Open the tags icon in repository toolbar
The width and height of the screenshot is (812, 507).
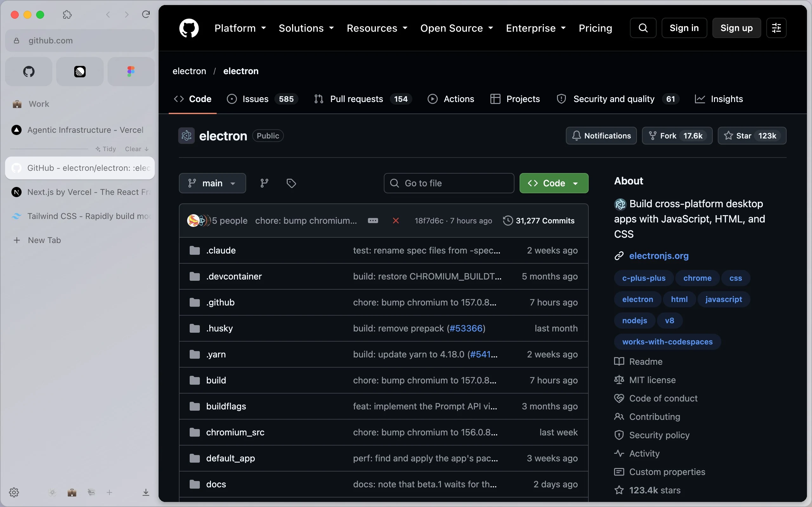(x=291, y=183)
